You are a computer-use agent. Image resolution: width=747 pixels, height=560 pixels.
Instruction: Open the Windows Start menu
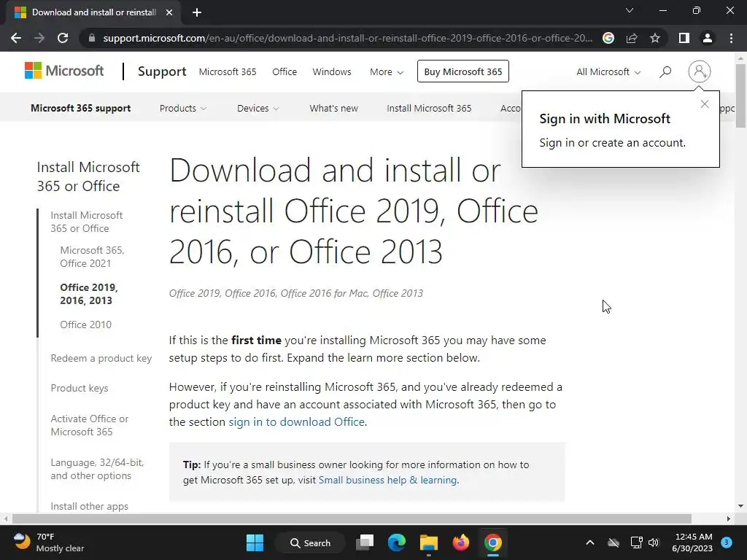[x=255, y=542]
